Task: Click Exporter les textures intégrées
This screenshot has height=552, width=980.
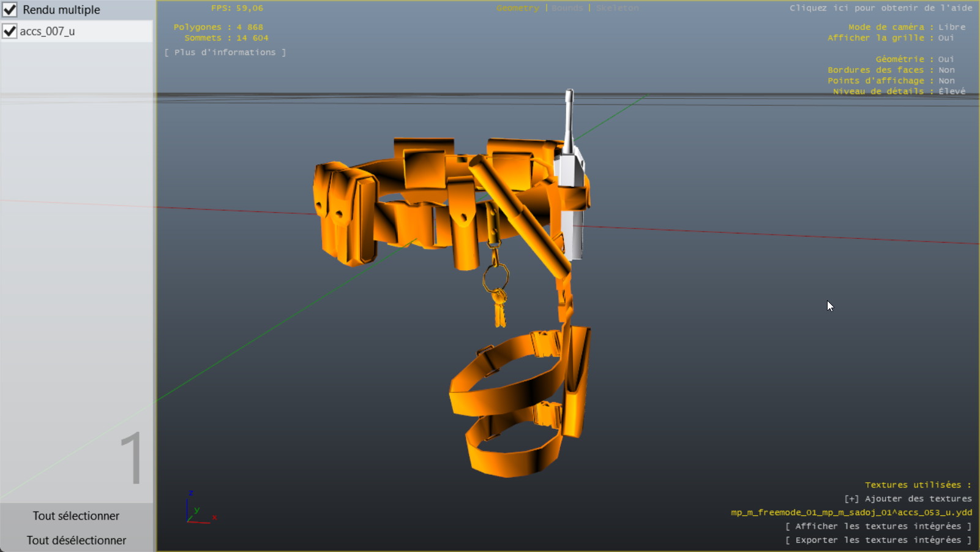Action: coord(878,540)
